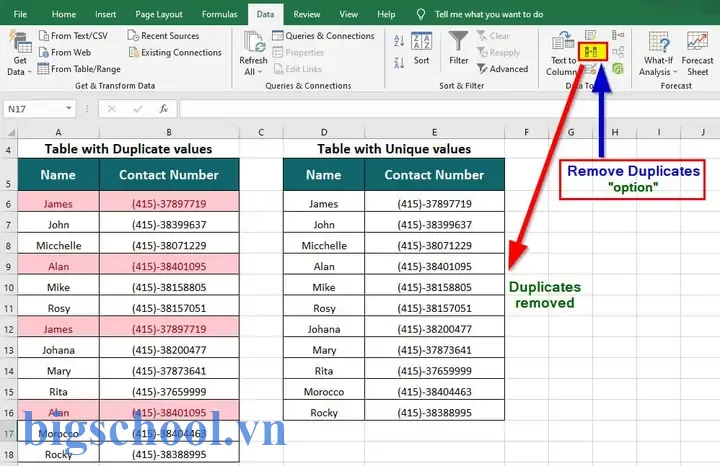This screenshot has width=720, height=466.
Task: Click the Forecast Sheet icon
Action: pos(697,42)
